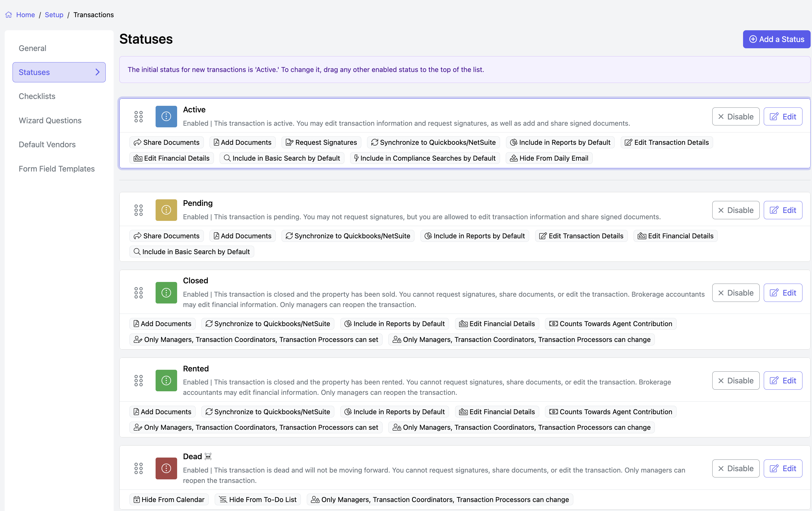
Task: Click the drag handle on Pending status
Action: (138, 210)
